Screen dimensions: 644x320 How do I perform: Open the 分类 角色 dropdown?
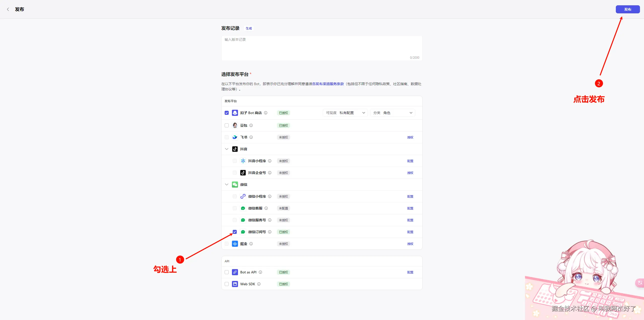392,113
